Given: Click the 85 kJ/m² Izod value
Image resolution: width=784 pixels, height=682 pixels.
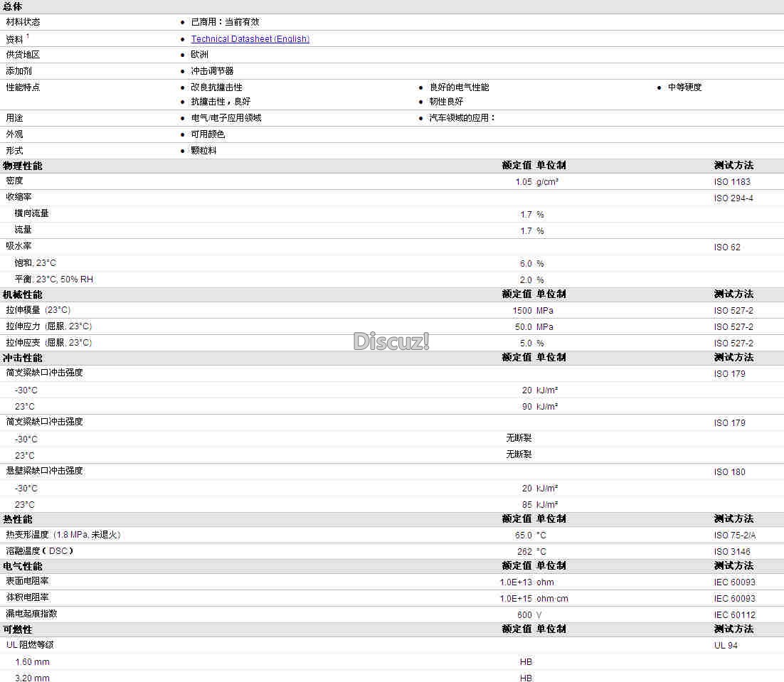Looking at the screenshot, I should (x=540, y=505).
